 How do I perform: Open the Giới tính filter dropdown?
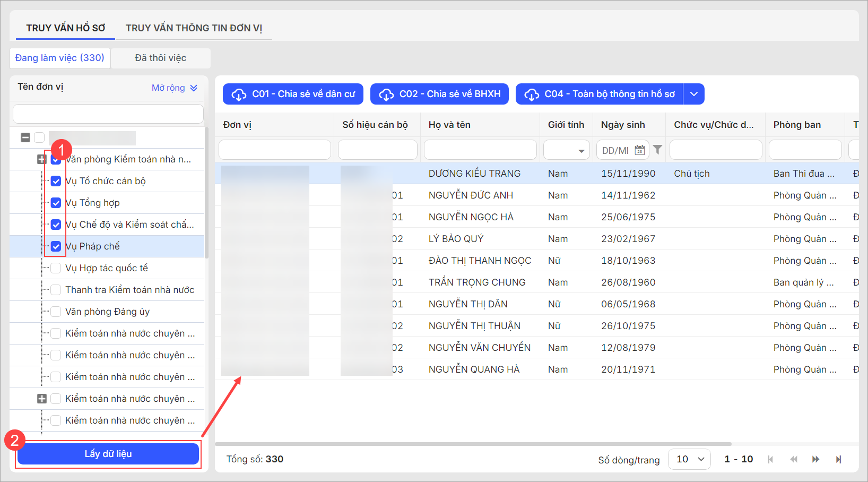click(x=567, y=150)
